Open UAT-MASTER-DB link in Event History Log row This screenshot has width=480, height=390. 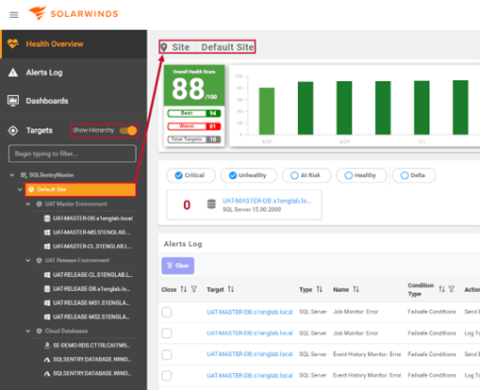tap(250, 376)
